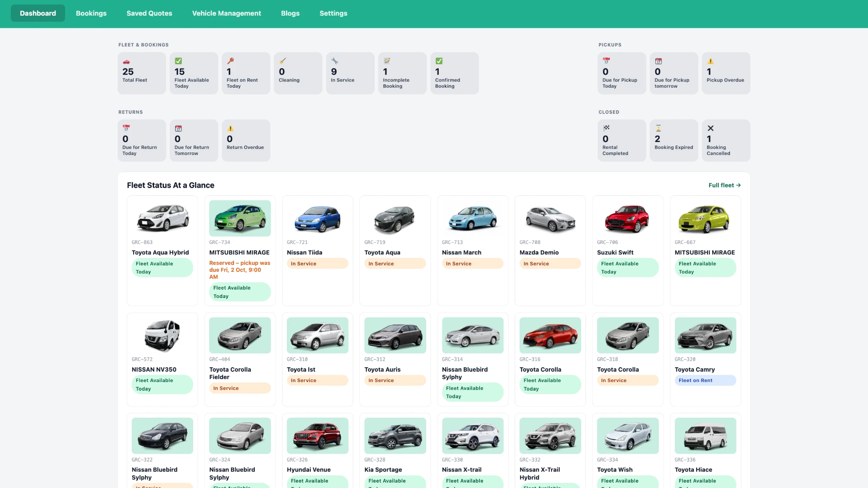Click Hyundai Venue vehicle name
The image size is (868, 488).
click(x=309, y=470)
